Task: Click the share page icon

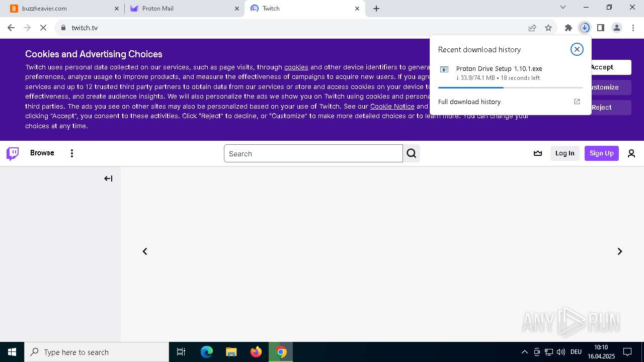Action: [532, 28]
